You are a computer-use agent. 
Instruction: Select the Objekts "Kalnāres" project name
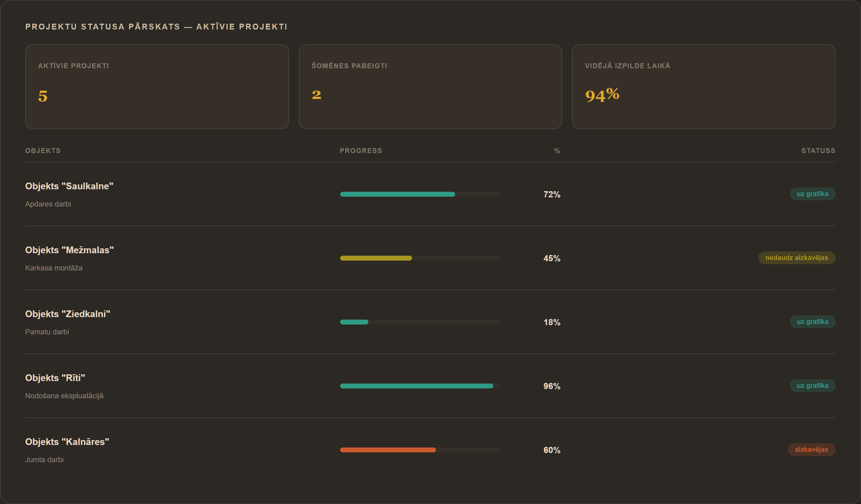pyautogui.click(x=67, y=442)
